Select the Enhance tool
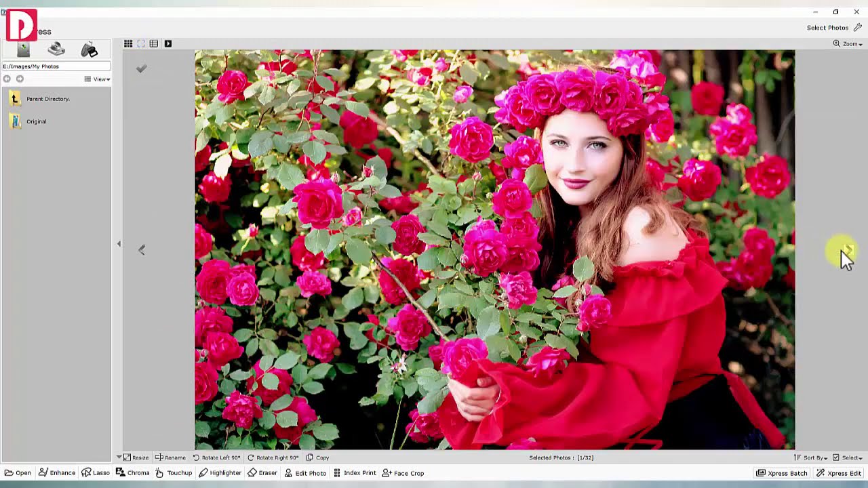This screenshot has width=868, height=488. [57, 473]
